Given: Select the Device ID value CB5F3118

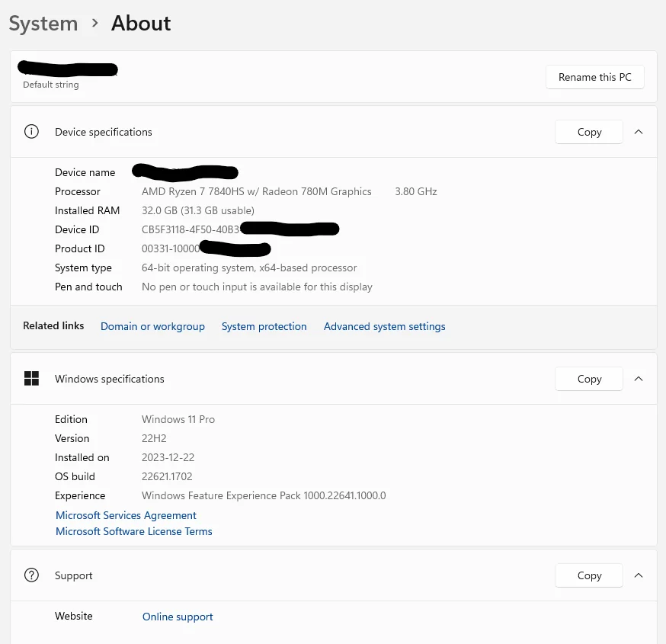Looking at the screenshot, I should (x=191, y=230).
